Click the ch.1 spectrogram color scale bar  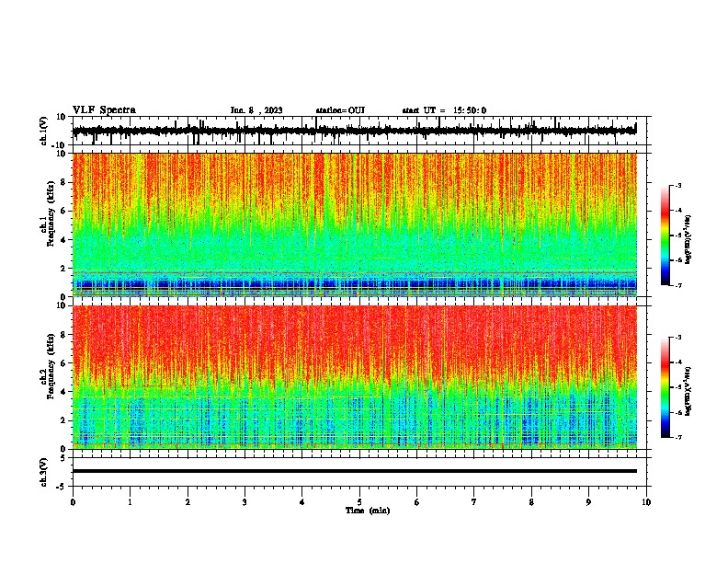coord(665,236)
